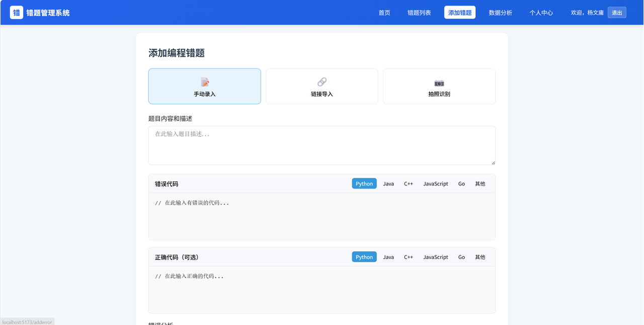
Task: Click the 错题管理系统 title text
Action: tap(48, 13)
